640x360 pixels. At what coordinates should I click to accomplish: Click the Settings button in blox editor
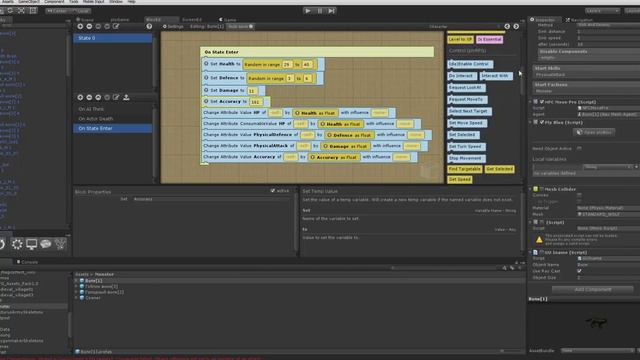[173, 27]
